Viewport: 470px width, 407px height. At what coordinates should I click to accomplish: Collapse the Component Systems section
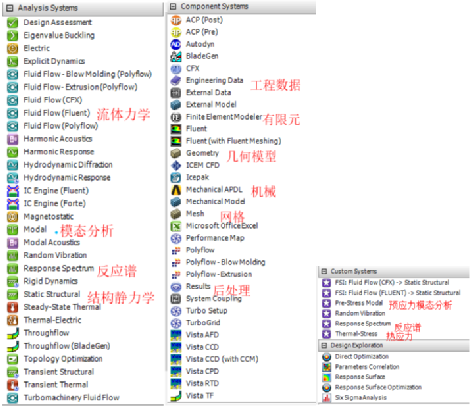pos(173,6)
